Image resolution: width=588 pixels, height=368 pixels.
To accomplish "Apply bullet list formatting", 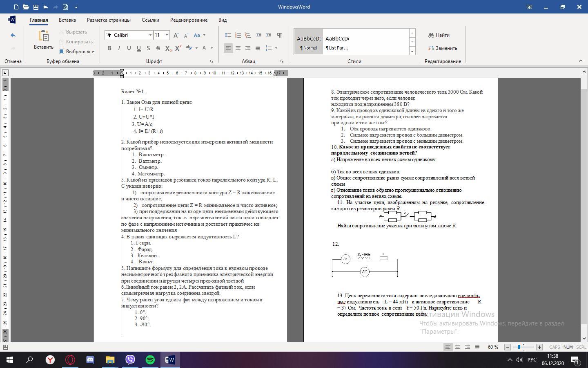I will point(228,35).
